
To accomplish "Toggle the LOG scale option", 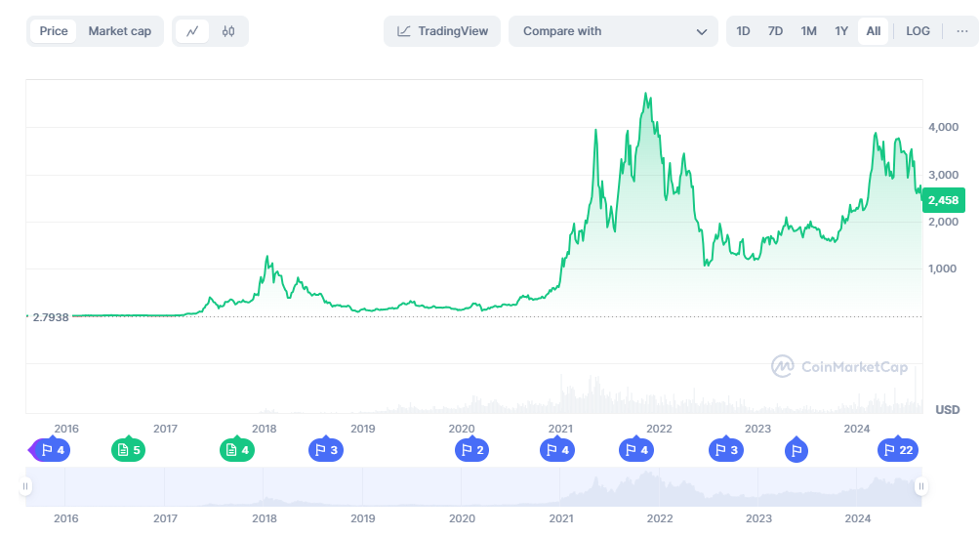I will [x=918, y=31].
